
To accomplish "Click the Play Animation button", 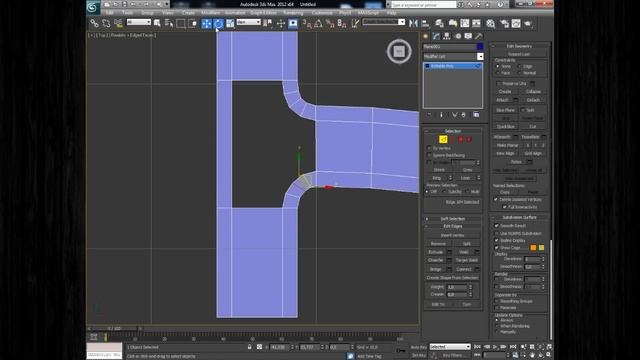I will coord(495,347).
